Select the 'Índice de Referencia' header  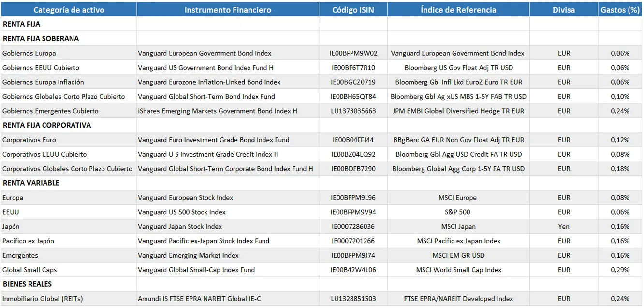tap(458, 10)
